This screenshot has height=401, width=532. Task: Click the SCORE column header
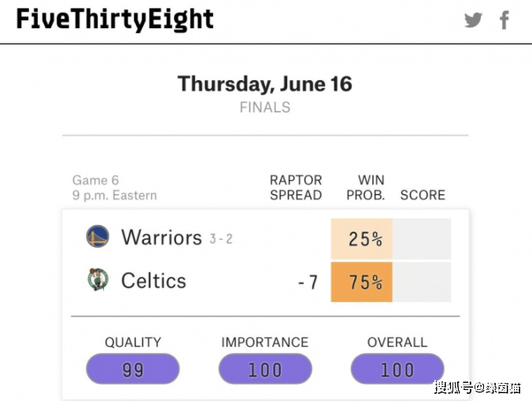click(x=423, y=195)
